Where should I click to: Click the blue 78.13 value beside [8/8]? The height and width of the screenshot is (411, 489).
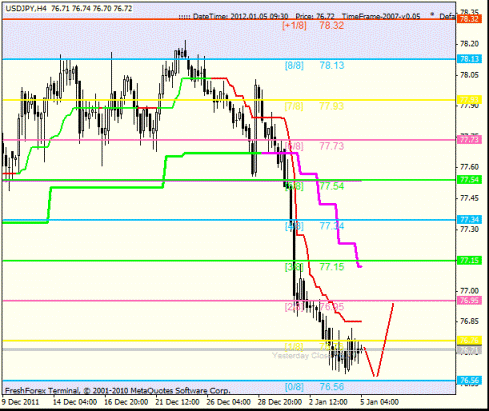point(332,65)
